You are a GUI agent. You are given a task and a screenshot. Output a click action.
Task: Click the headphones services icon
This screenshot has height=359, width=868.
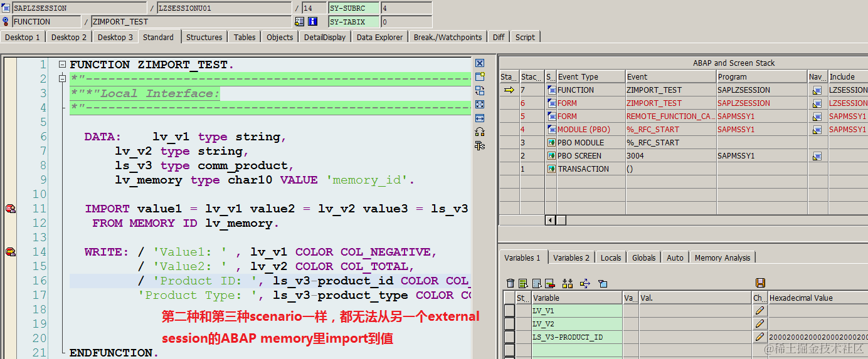[x=480, y=132]
